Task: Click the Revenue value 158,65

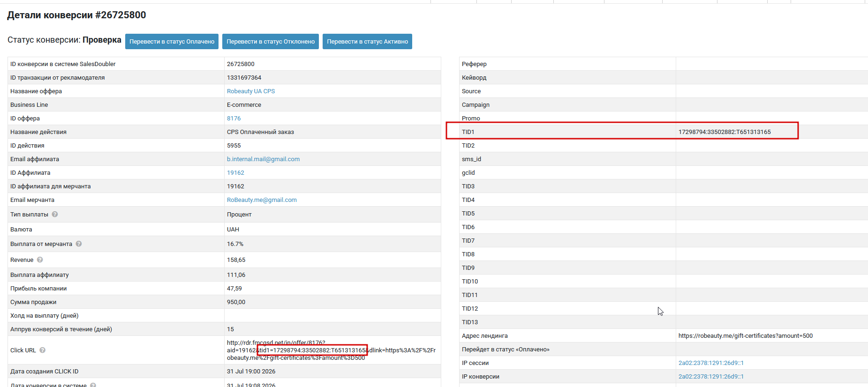Action: click(236, 260)
